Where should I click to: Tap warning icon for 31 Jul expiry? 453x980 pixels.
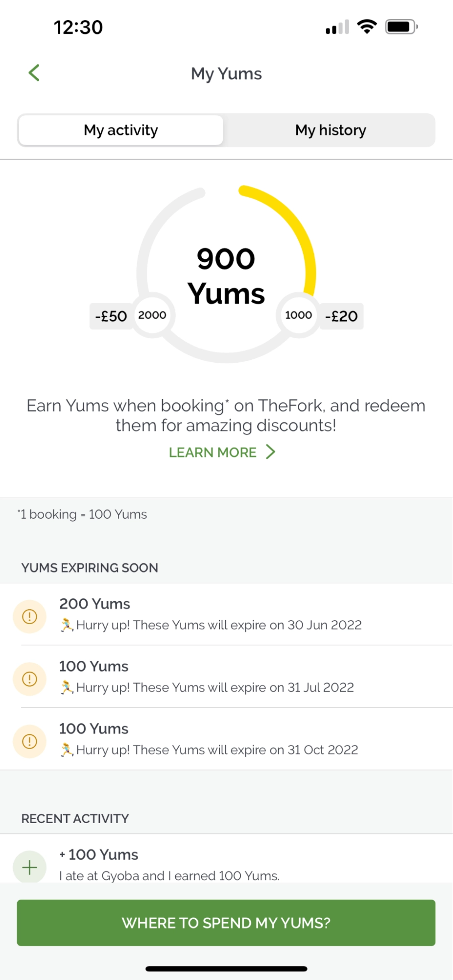click(29, 678)
